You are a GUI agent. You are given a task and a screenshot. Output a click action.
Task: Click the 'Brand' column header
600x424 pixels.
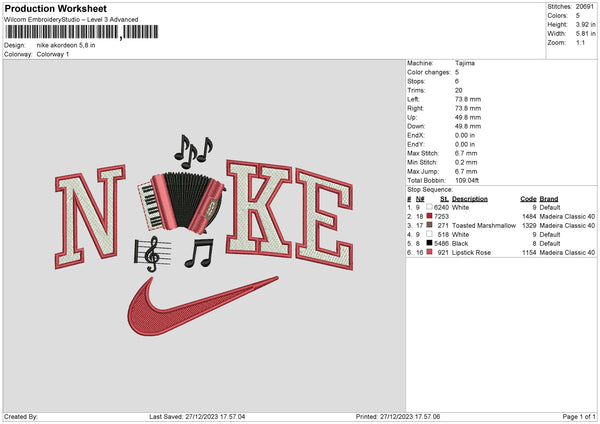click(x=549, y=199)
